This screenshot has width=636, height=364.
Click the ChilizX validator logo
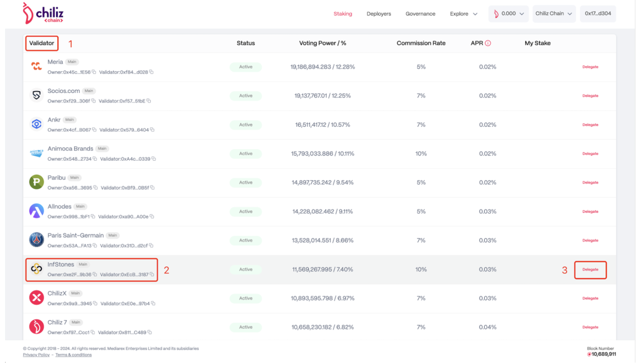pyautogui.click(x=36, y=298)
